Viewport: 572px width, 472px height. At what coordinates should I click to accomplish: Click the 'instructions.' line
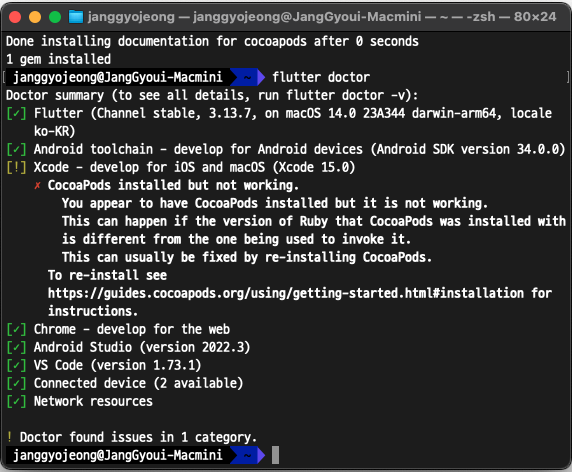click(93, 311)
